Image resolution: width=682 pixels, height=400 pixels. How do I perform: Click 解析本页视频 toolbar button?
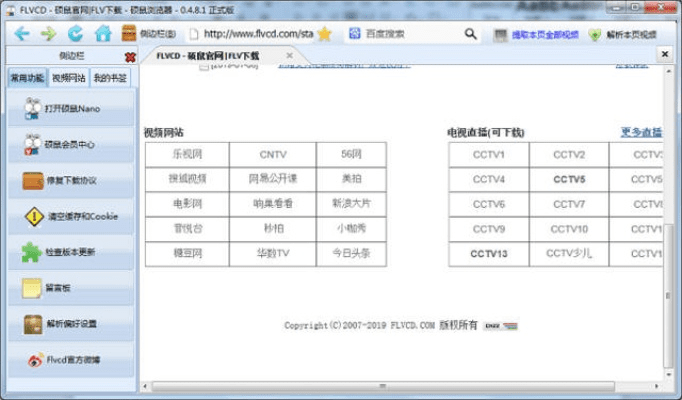[x=623, y=34]
